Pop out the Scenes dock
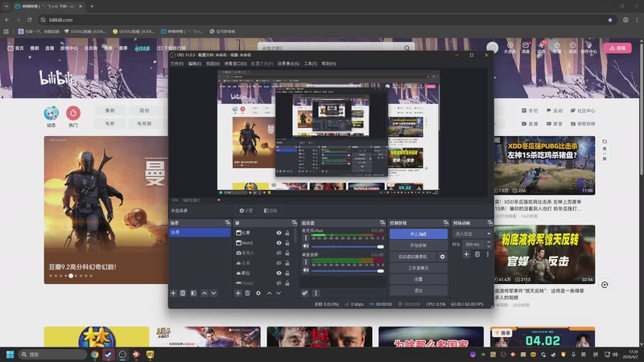Image resolution: width=644 pixels, height=362 pixels. click(x=228, y=223)
